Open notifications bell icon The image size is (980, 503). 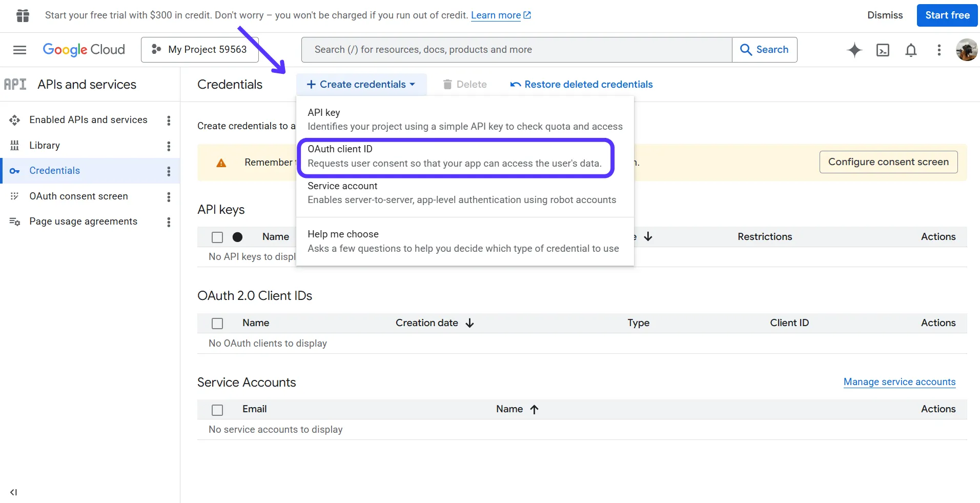(x=911, y=50)
